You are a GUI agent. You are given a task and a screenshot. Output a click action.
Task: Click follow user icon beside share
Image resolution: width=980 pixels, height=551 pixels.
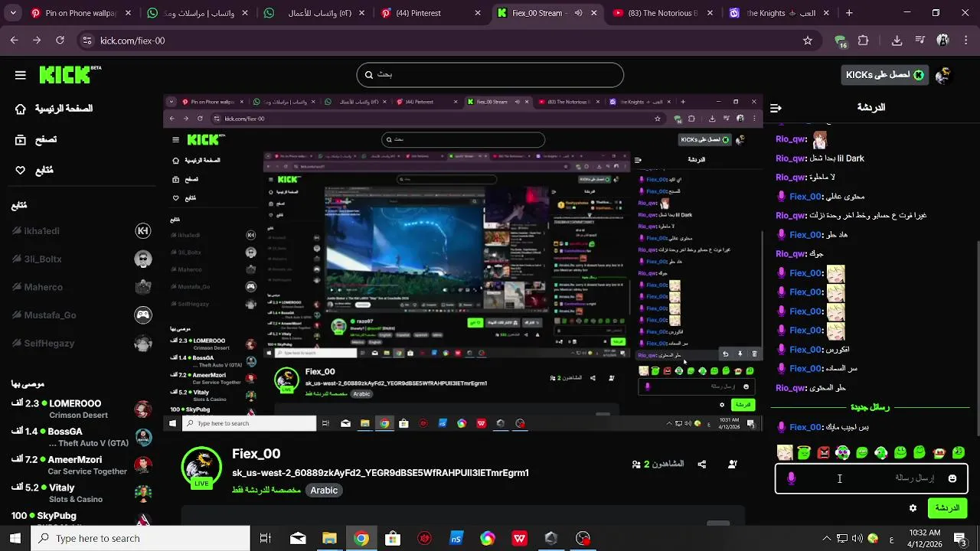733,464
